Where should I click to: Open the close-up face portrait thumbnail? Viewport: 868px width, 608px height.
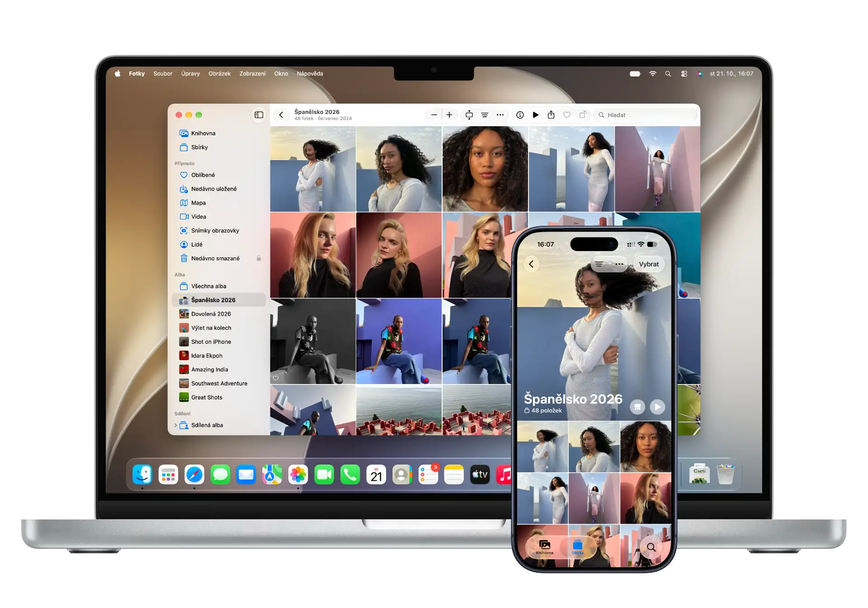click(x=485, y=169)
